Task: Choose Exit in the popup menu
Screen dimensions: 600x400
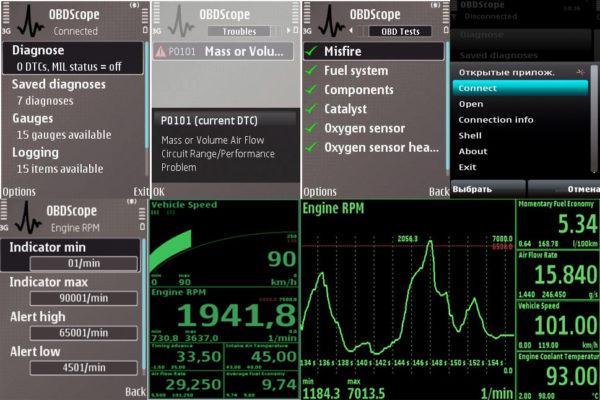Action: [520, 167]
